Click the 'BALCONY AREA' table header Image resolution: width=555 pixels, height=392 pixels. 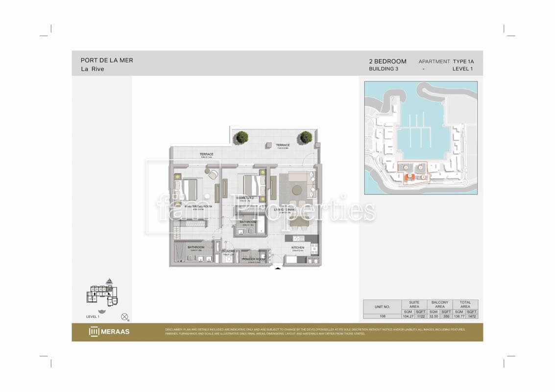439,304
